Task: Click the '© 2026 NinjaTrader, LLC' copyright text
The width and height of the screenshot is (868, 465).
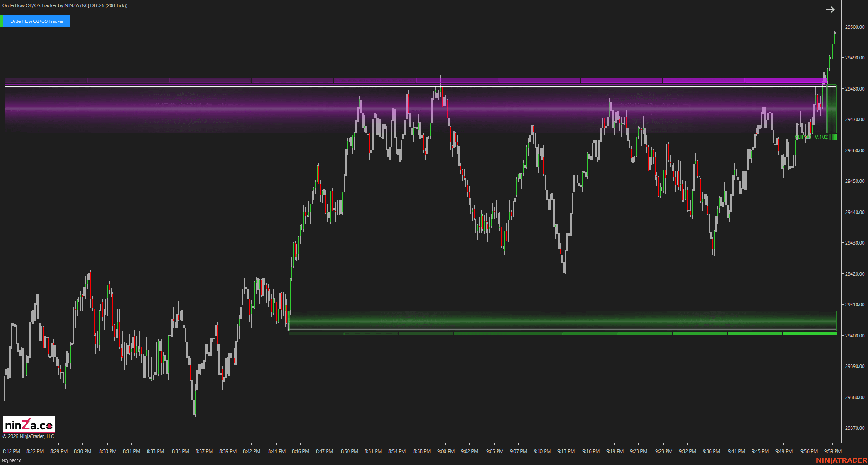Action: click(x=28, y=436)
